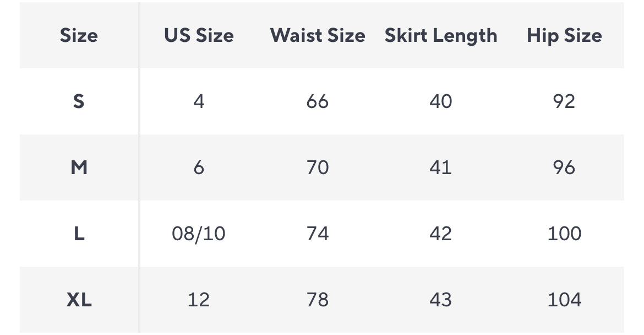Select hip size value 92
Screen dimensions: 644x335
(564, 101)
